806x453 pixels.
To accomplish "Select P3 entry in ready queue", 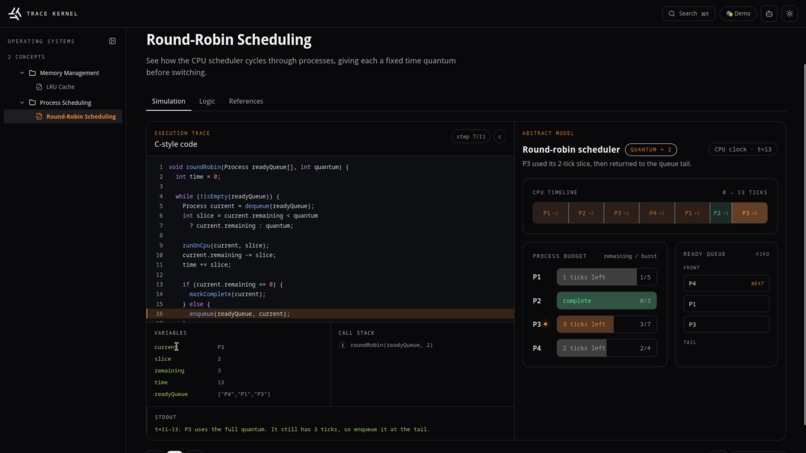I will [x=726, y=324].
